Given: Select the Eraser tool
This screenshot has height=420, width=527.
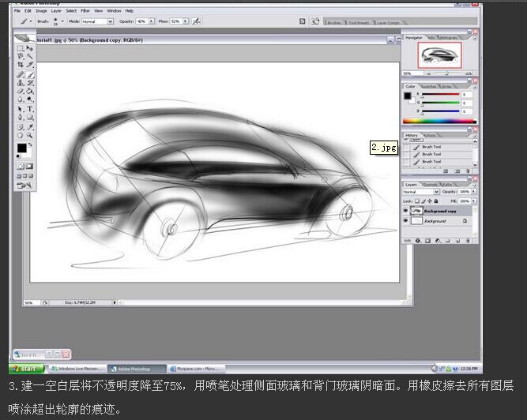Looking at the screenshot, I should click(21, 91).
